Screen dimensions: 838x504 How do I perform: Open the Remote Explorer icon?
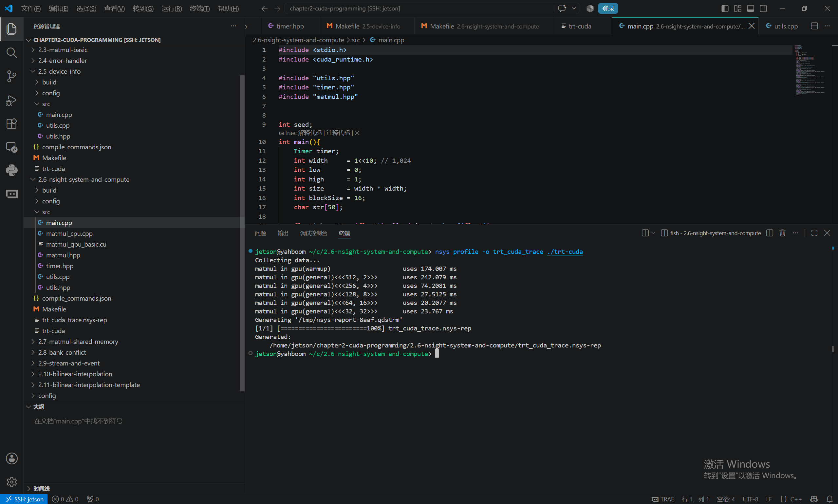[x=11, y=147]
